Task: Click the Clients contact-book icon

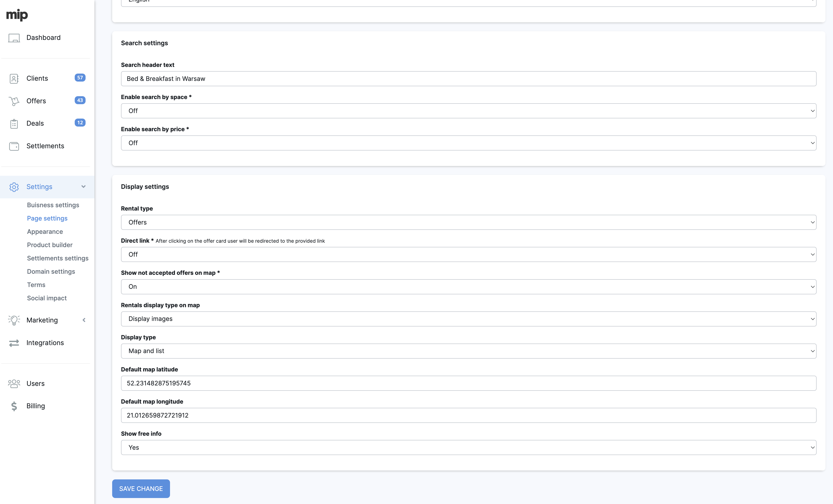Action: [14, 78]
